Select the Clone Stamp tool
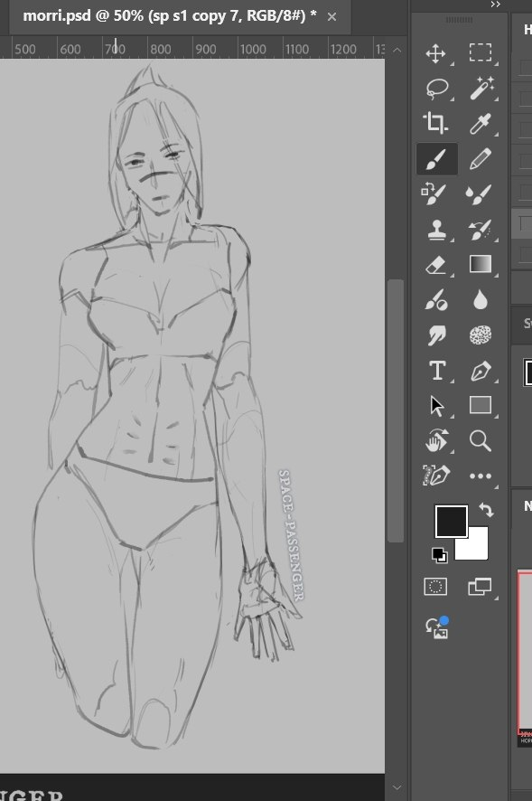Viewport: 532px width, 801px height. pos(437,230)
